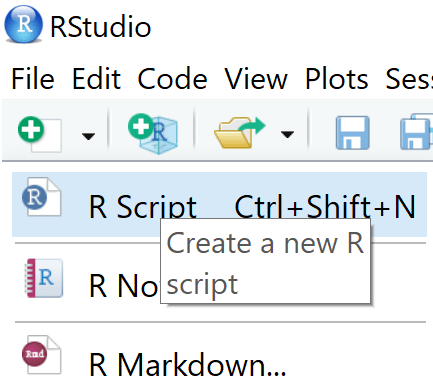
Task: Open the Code menu
Action: [172, 79]
